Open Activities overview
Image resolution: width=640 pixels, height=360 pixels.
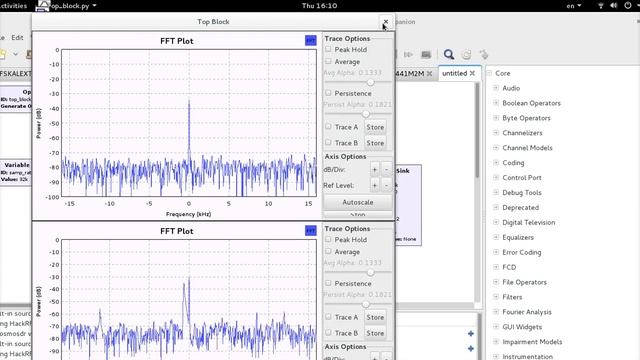(13, 6)
